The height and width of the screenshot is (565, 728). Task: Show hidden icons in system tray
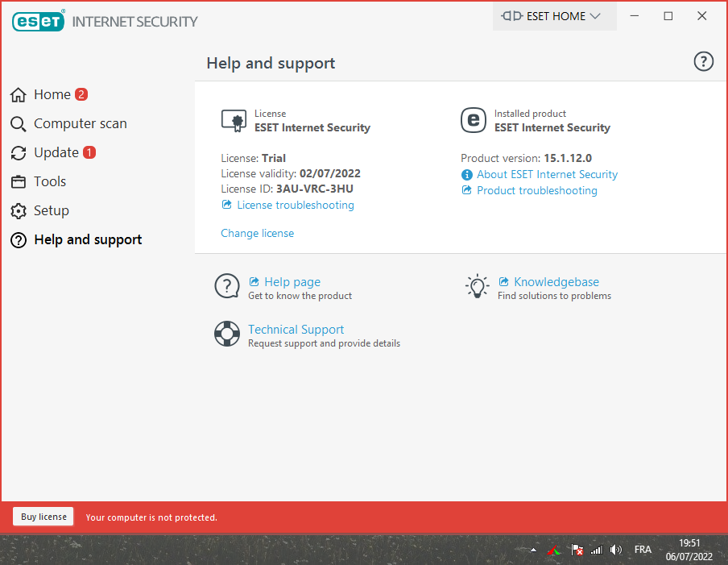pyautogui.click(x=533, y=550)
